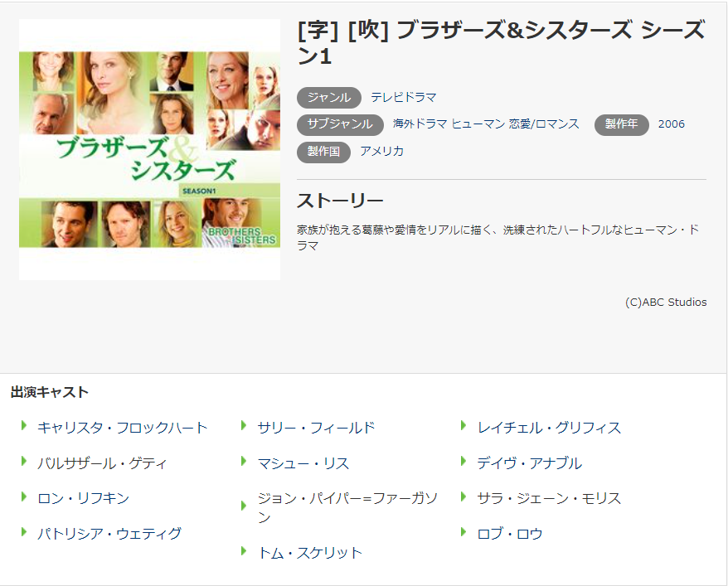Click the arrow icon beside パトリシア・ウェティグ
Screen dimensions: 728x586
click(x=24, y=532)
